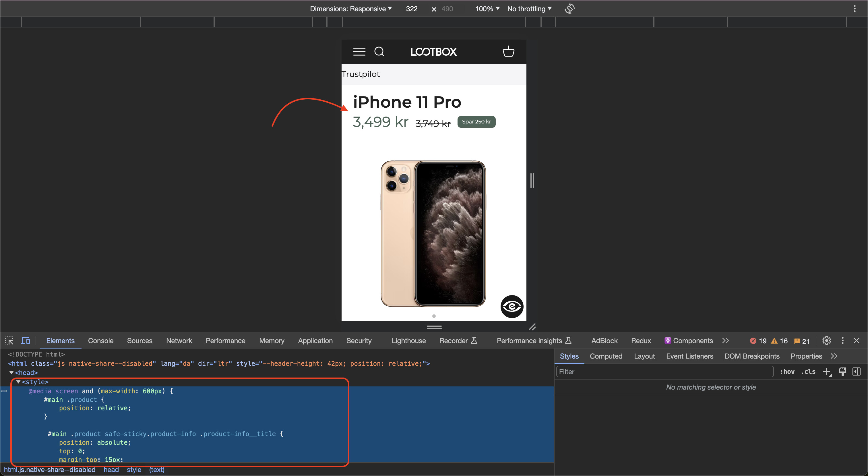Viewport: 868px width, 476px height.
Task: Click the round eye accessibility badge
Action: pos(511,306)
